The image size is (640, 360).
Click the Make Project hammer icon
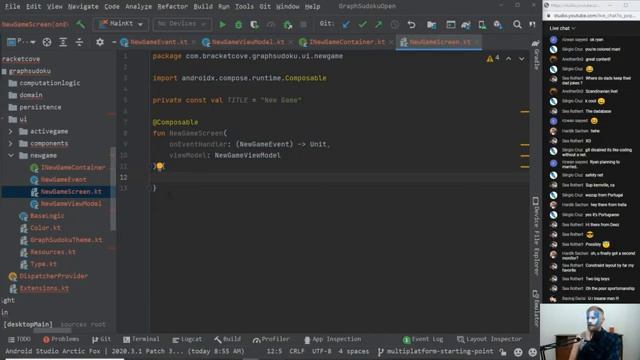(x=80, y=24)
